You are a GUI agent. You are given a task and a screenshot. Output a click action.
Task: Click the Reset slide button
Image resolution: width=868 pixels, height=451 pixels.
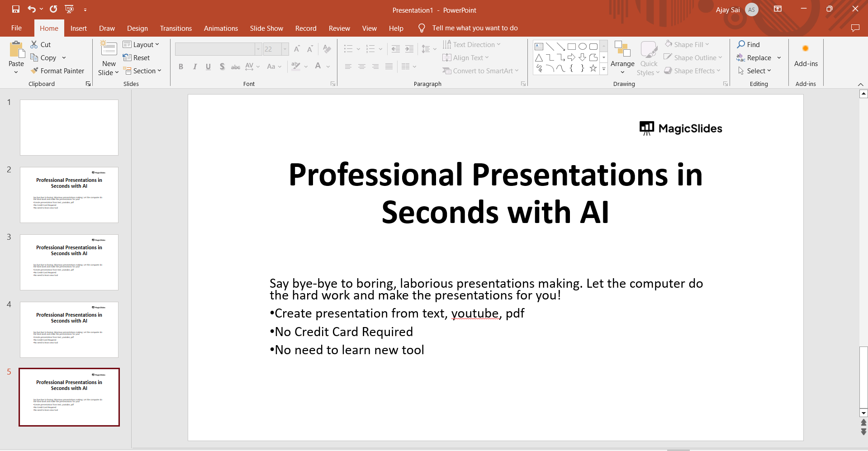tap(137, 58)
